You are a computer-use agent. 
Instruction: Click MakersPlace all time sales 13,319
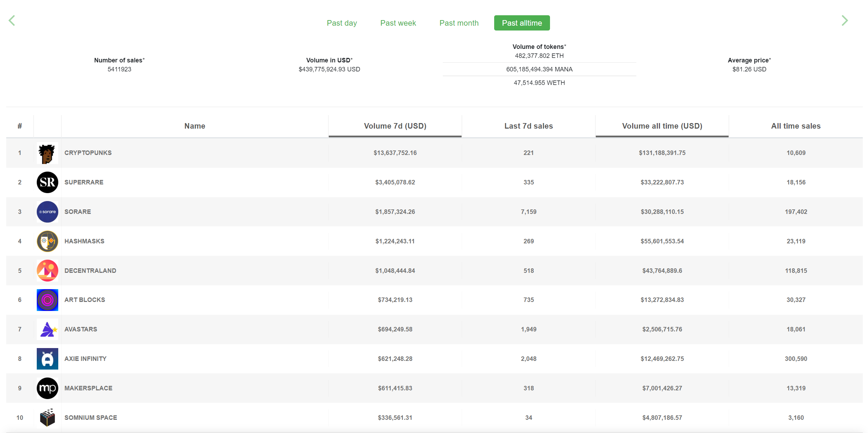pos(796,388)
